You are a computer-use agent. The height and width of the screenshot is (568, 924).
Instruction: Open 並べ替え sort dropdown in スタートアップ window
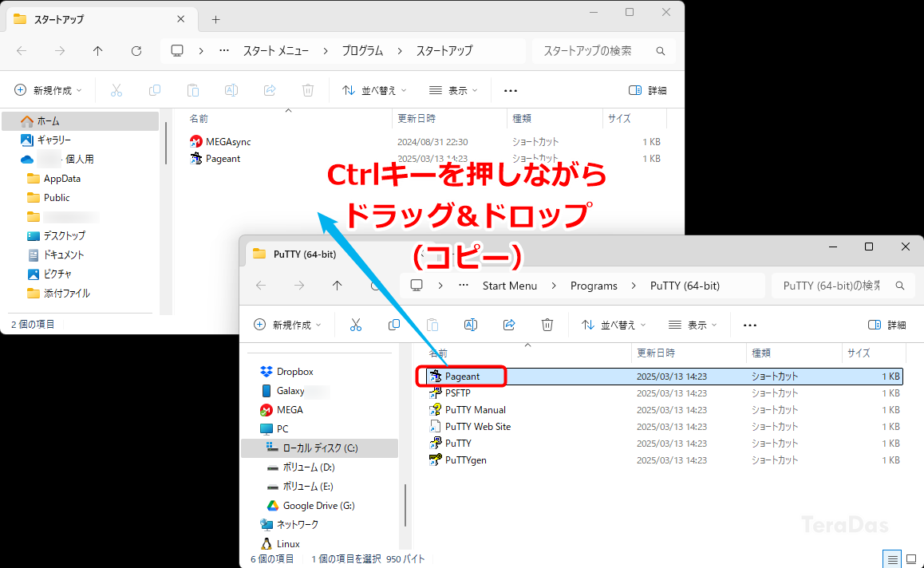coord(374,90)
